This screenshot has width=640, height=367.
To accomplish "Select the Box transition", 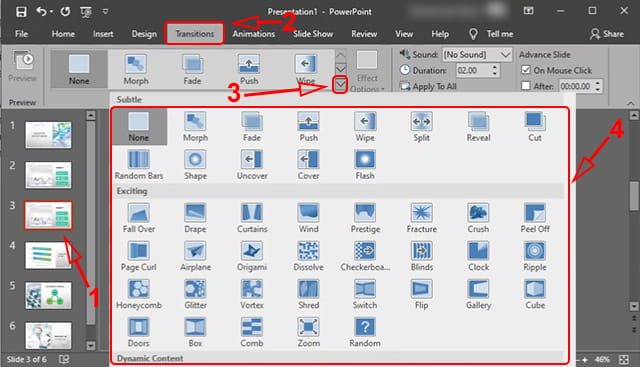I will [x=195, y=332].
